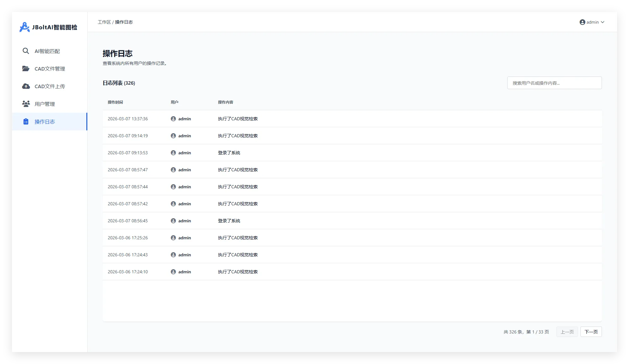Screen dimensions: 629x364
Task: Click the admin account avatar icon in header
Action: point(582,22)
